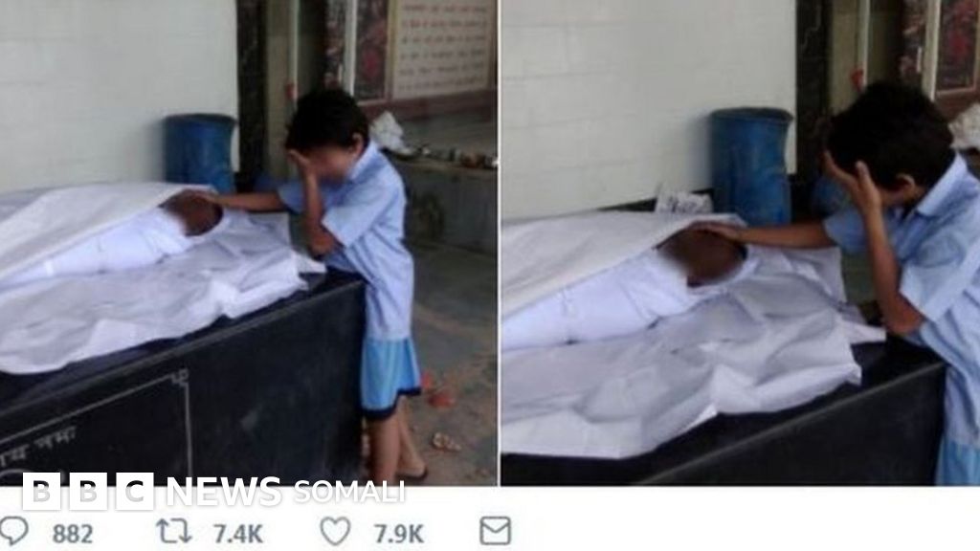Open the left tweet photo
This screenshot has height=551, width=980.
pos(249,242)
